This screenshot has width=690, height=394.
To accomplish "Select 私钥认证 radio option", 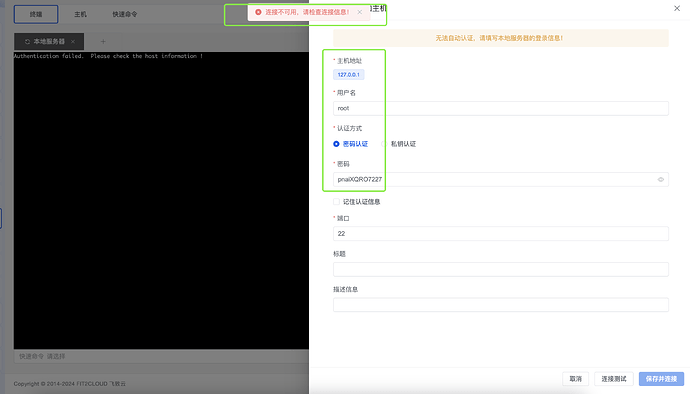I will (384, 144).
